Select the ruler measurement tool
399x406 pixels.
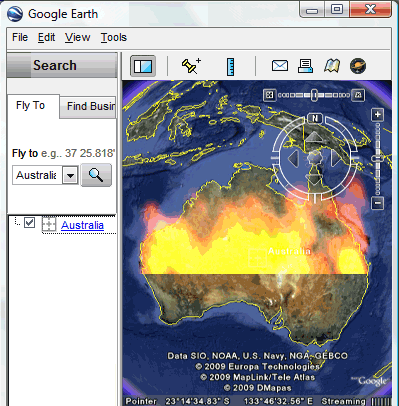coord(230,66)
